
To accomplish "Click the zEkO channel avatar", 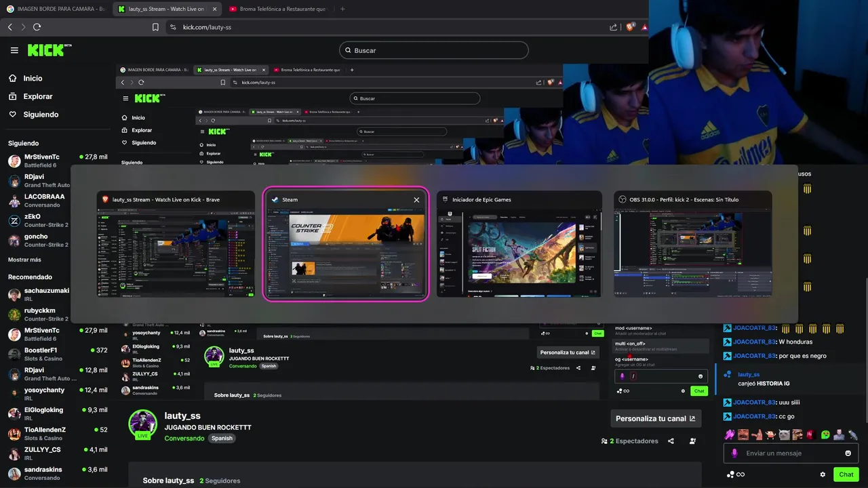I will 14,220.
